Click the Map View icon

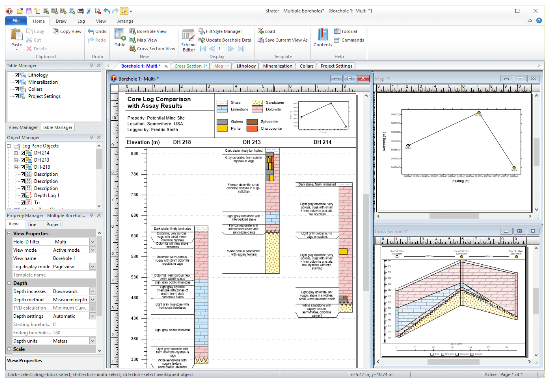tap(132, 40)
